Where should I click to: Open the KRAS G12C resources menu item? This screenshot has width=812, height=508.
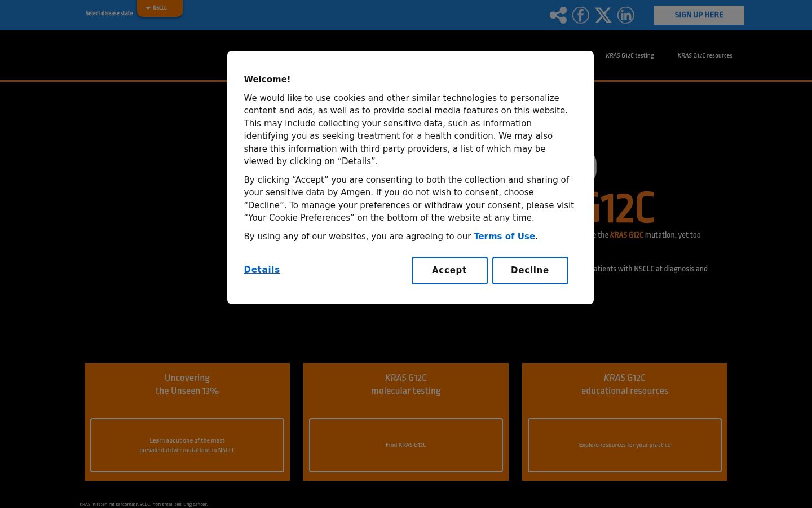click(705, 55)
